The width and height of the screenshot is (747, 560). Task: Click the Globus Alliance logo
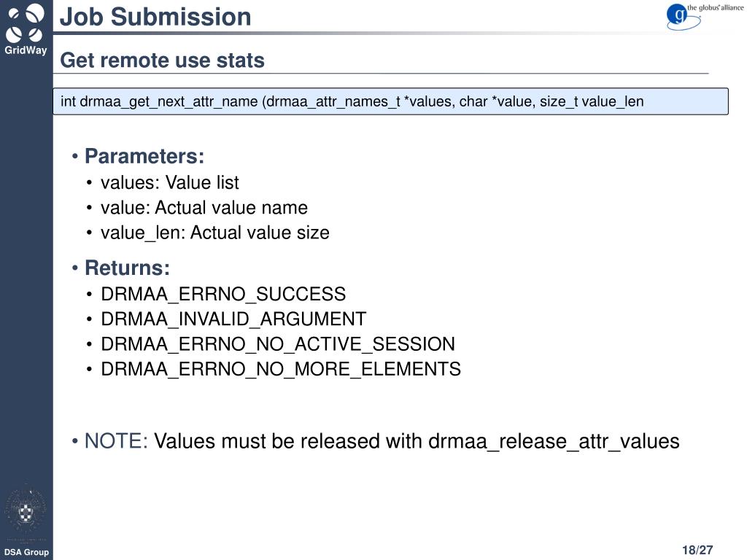[704, 17]
